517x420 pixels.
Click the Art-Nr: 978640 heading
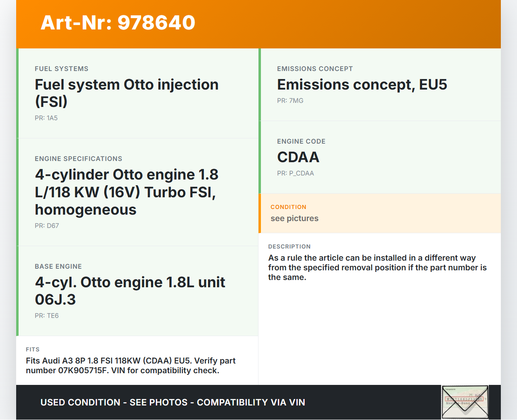coord(118,23)
